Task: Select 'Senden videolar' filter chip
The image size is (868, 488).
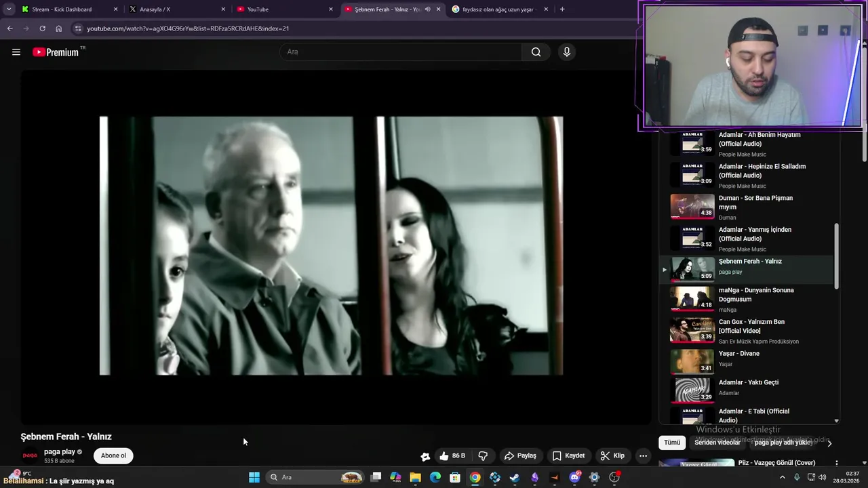Action: pyautogui.click(x=717, y=443)
